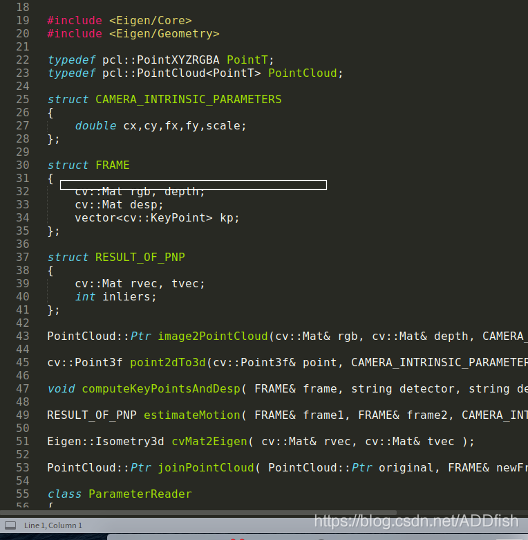Click "string detector" parameter on line 47

[x=403, y=389]
